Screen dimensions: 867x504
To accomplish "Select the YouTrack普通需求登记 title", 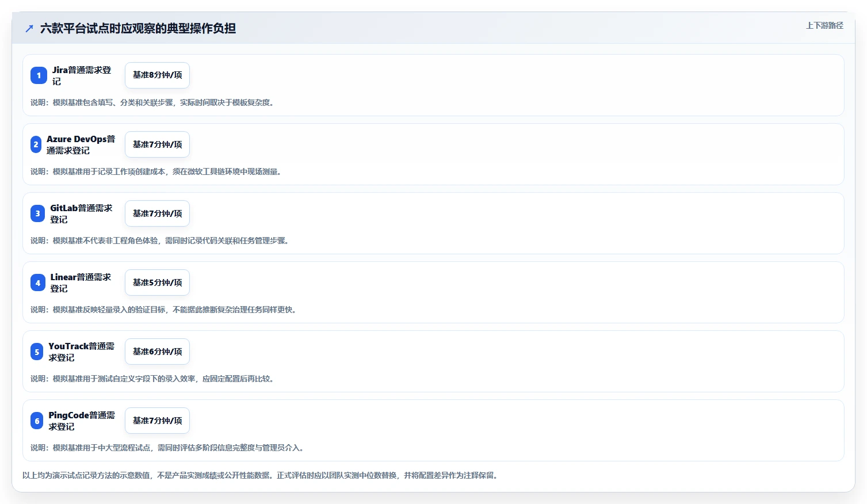I will coord(82,352).
